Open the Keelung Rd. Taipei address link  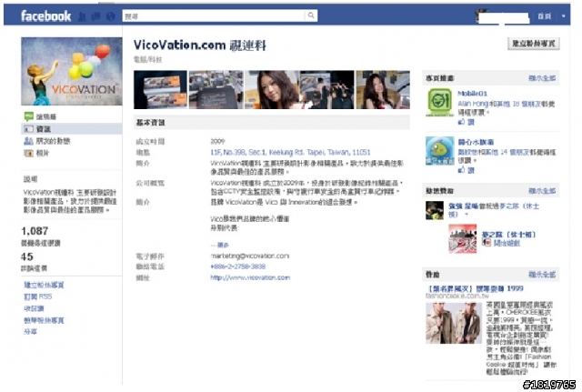[290, 152]
